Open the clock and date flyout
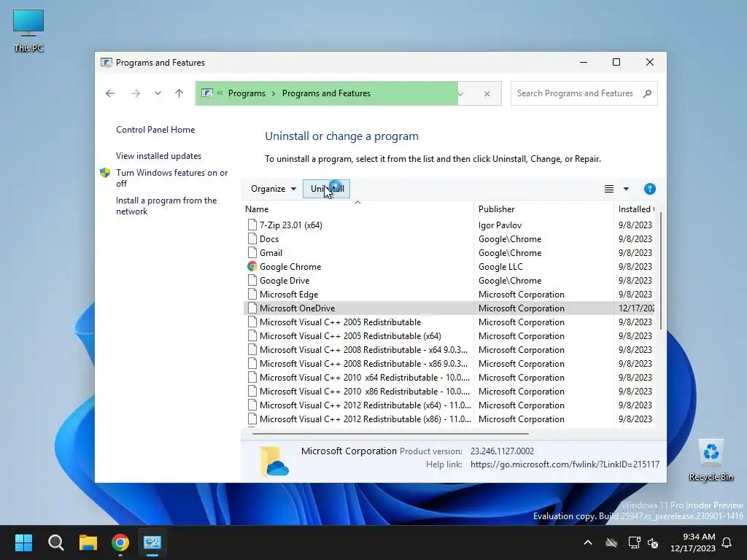The width and height of the screenshot is (747, 560). (693, 542)
